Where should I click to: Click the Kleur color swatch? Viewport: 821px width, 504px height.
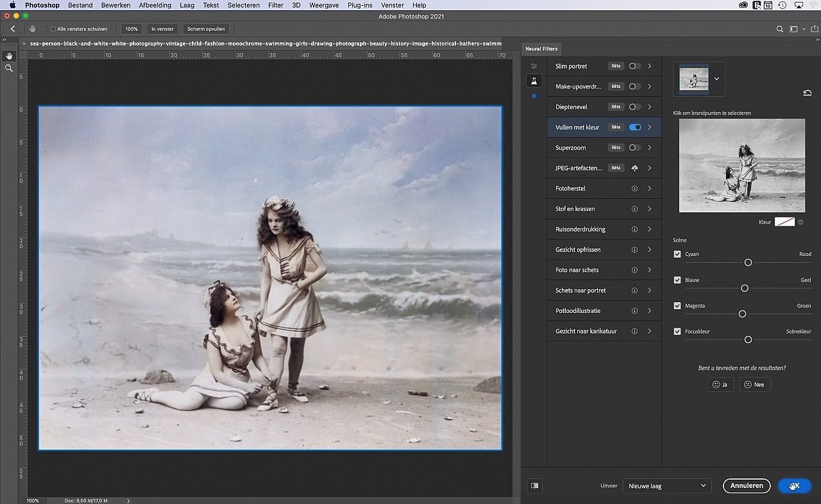click(x=784, y=222)
